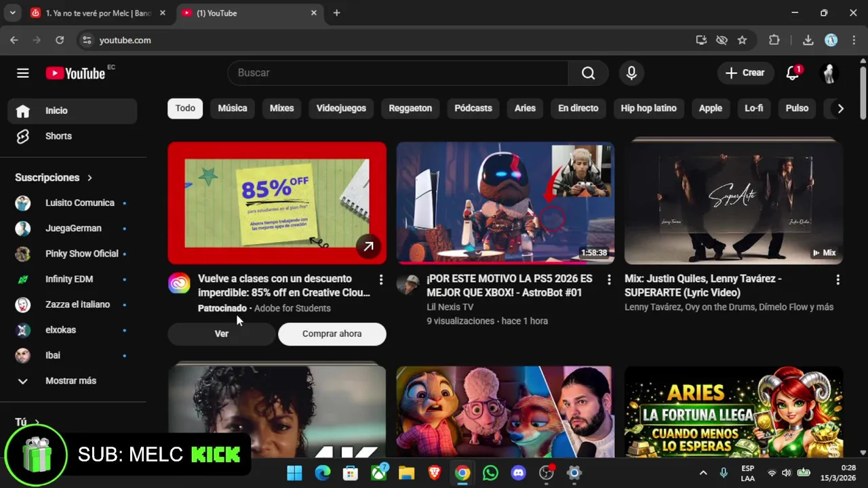This screenshot has height=488, width=868.
Task: Click Adobe Creative Cloud advertiser icon
Action: click(x=179, y=283)
